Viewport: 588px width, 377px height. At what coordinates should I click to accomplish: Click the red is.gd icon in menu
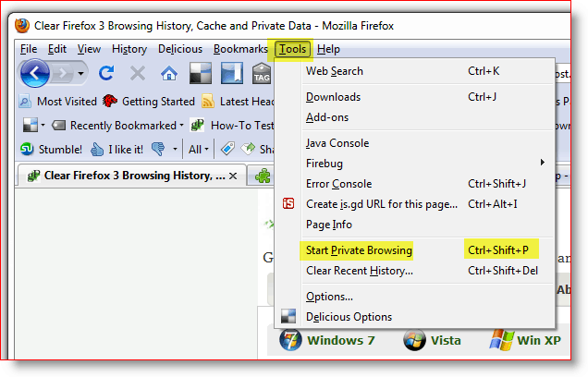[x=288, y=204]
